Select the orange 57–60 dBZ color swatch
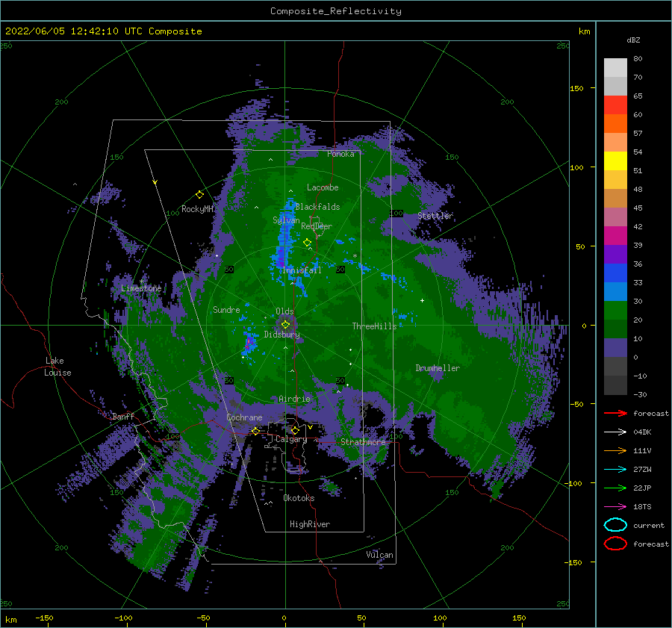672x628 pixels. click(x=615, y=124)
